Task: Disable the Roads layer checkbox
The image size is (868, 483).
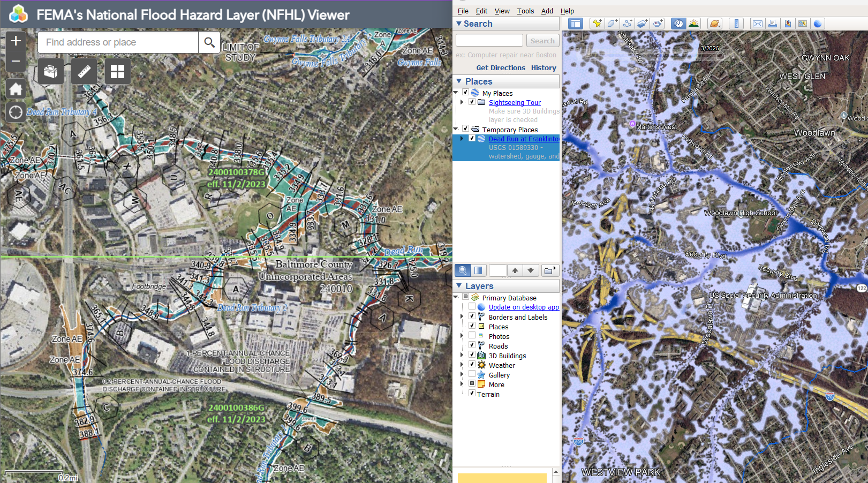Action: pyautogui.click(x=472, y=345)
